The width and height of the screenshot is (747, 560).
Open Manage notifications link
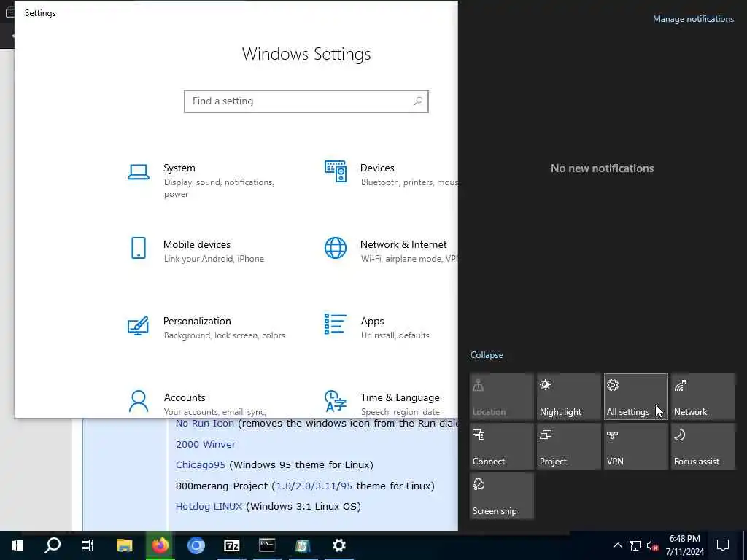pos(693,19)
